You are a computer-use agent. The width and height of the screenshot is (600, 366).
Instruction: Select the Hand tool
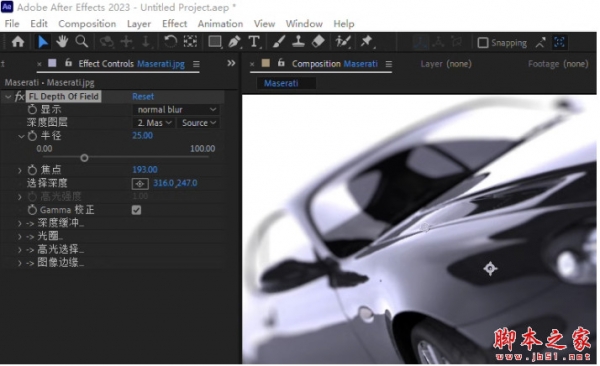[x=62, y=41]
